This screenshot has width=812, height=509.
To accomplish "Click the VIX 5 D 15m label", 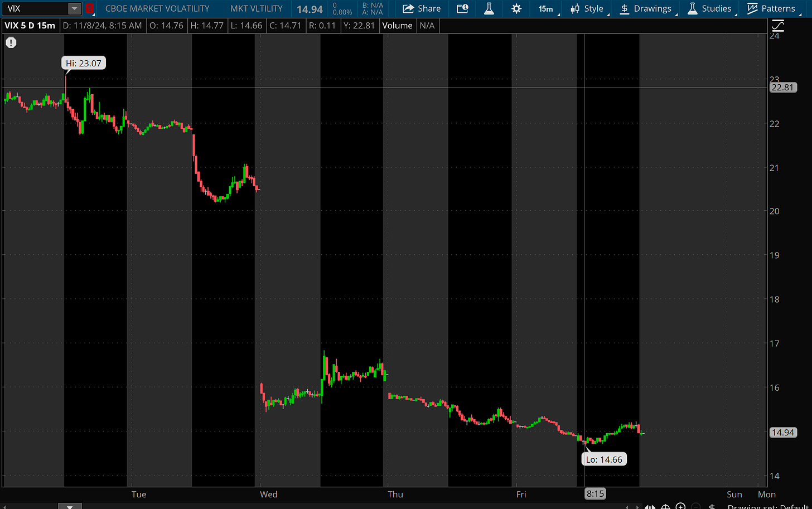I will [30, 26].
